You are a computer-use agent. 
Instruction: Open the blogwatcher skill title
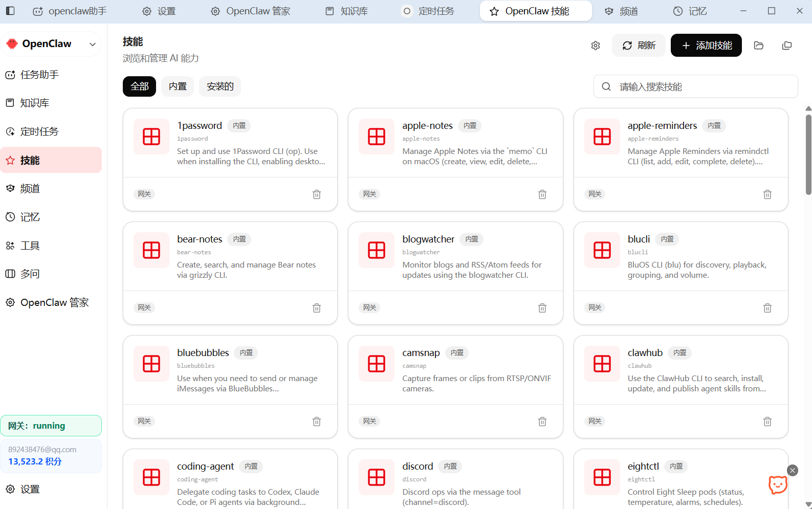(x=428, y=239)
